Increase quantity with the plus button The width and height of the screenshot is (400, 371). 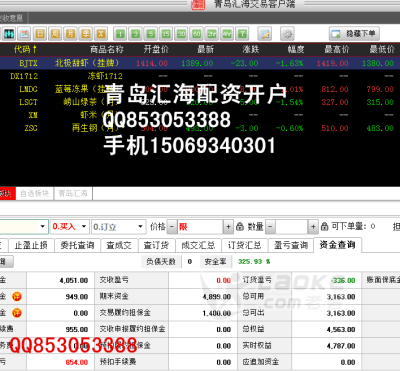pyautogui.click(x=313, y=227)
